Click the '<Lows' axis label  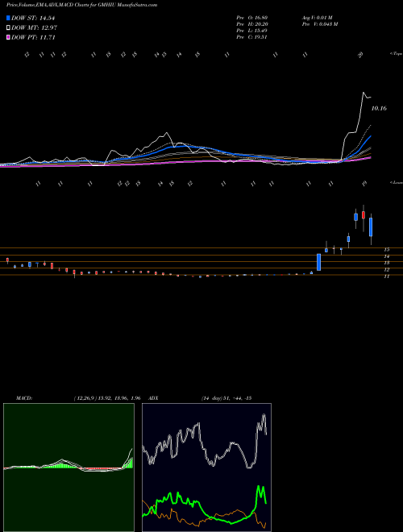tap(397, 182)
